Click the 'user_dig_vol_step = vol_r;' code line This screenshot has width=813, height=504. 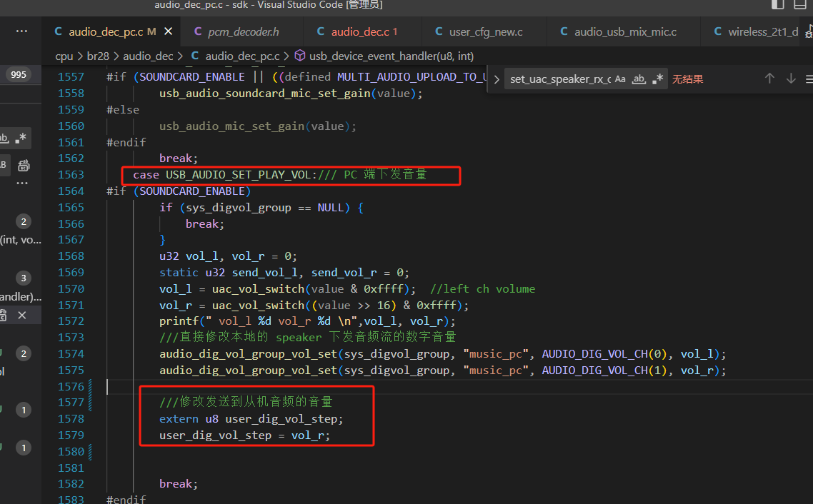tap(244, 435)
